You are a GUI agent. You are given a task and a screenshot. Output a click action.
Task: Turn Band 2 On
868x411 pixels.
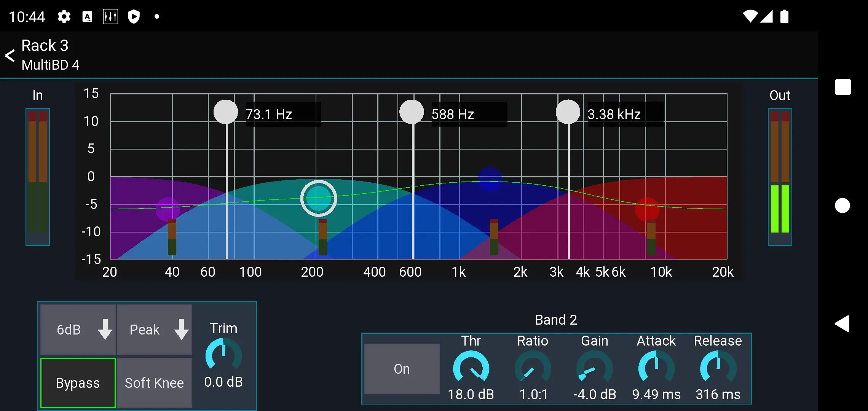[401, 368]
